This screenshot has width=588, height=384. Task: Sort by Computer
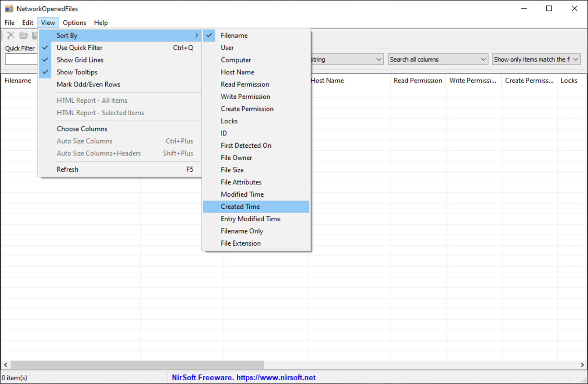pos(256,60)
